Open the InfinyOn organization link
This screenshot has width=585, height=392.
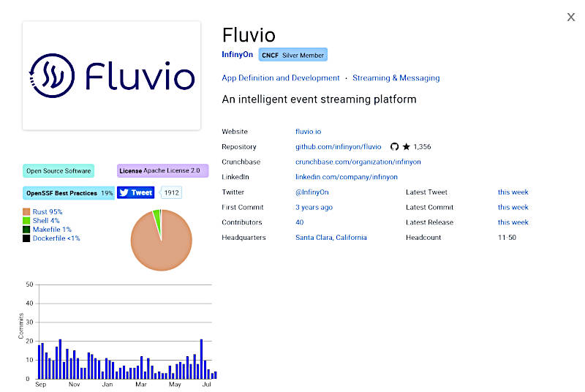click(237, 54)
